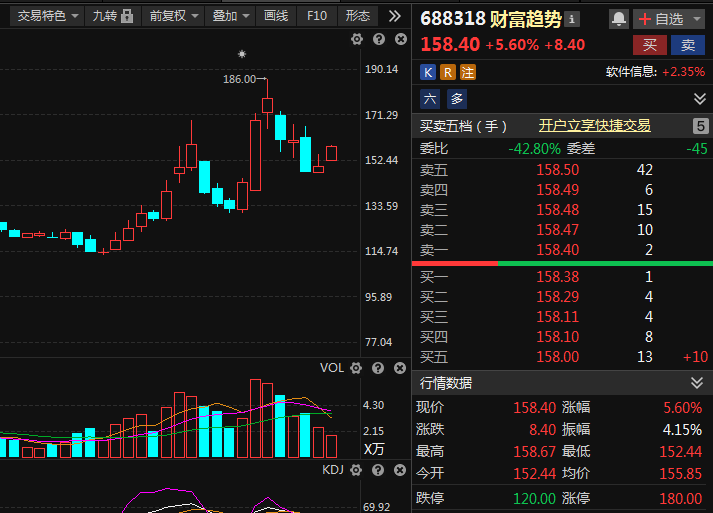Open the F10 company info
713x513 pixels.
point(316,16)
